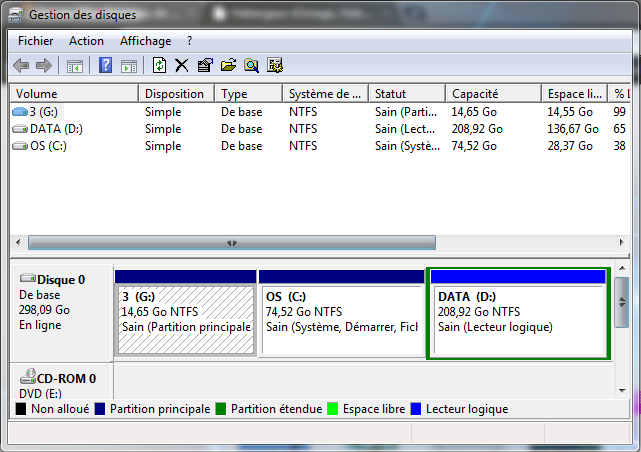Toggle the console tree pane icon

tap(74, 65)
